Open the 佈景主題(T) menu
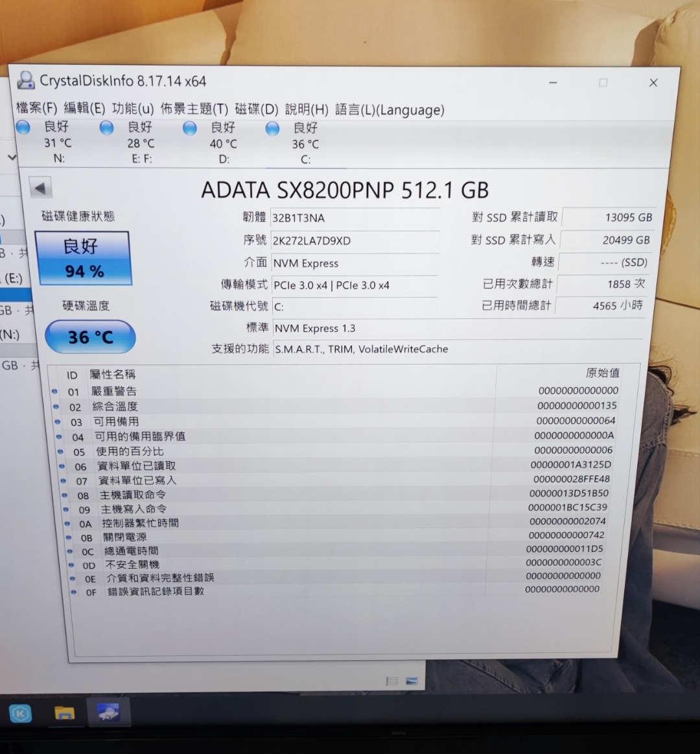The height and width of the screenshot is (754, 700). [194, 109]
